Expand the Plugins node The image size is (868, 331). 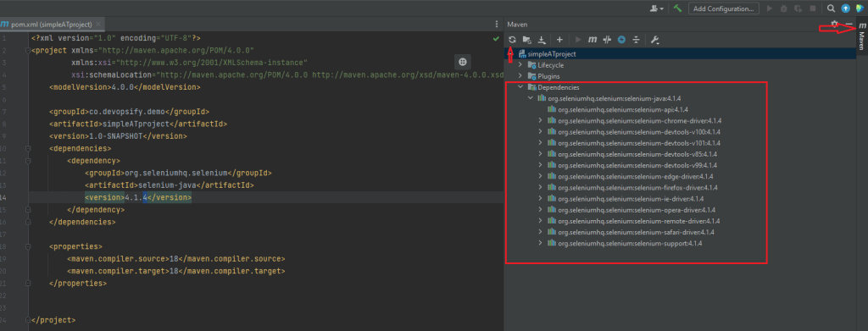point(520,75)
